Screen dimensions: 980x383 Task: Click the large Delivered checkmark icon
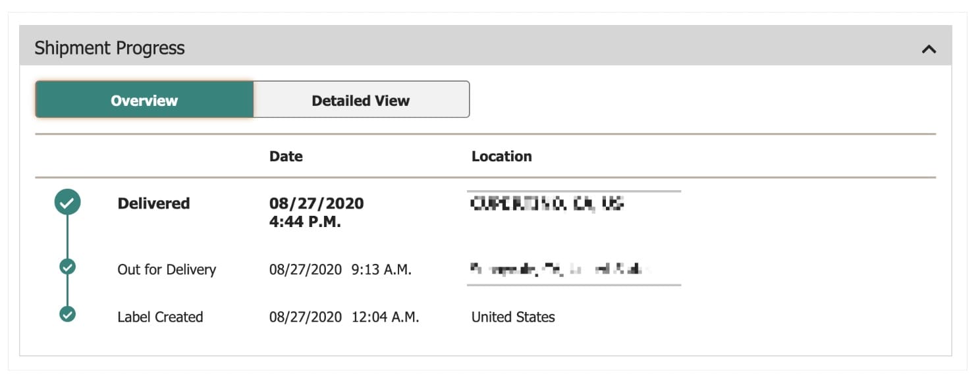pos(67,203)
